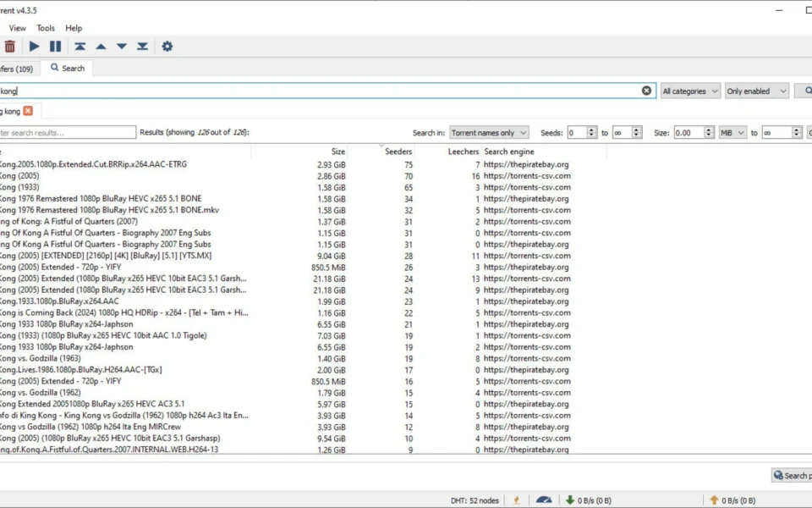Click the Pause icon in toolbar

[x=55, y=47]
